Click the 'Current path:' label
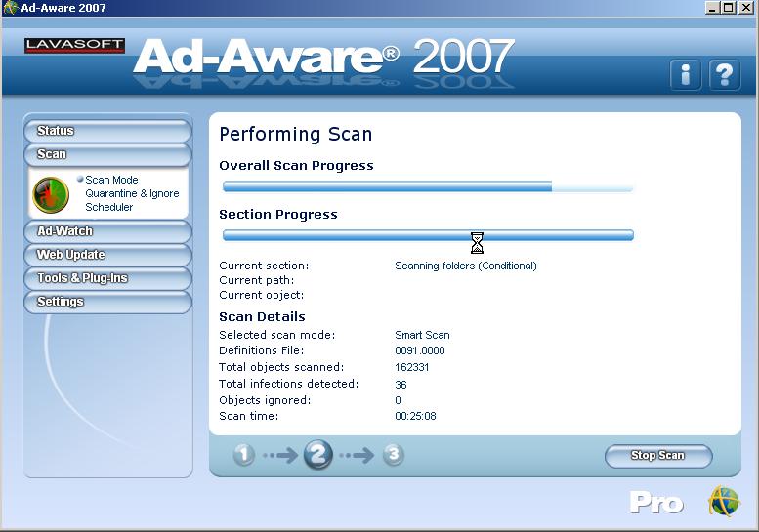This screenshot has height=532, width=759. [257, 280]
